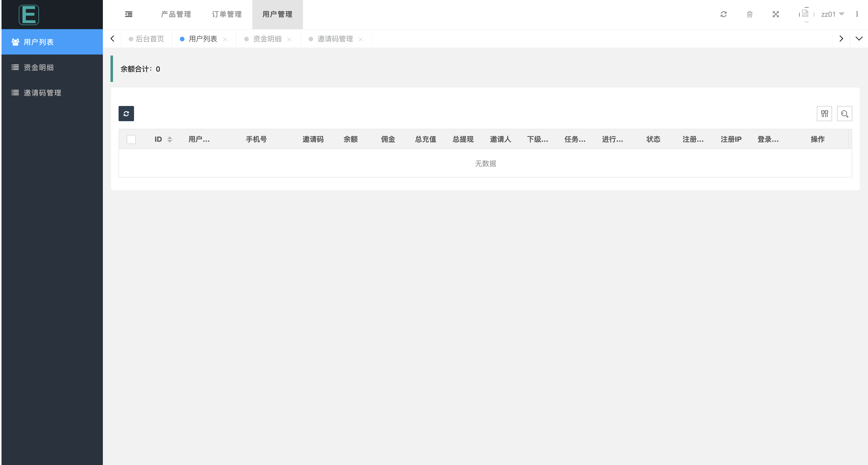Image resolution: width=868 pixels, height=465 pixels.
Task: Collapse sidebar with the menu fold icon
Action: 128,14
